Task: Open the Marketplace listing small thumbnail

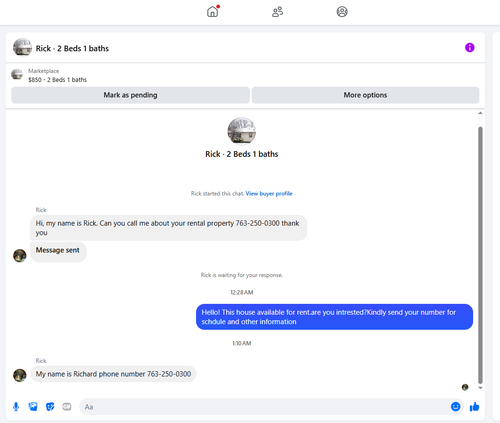Action: [17, 74]
